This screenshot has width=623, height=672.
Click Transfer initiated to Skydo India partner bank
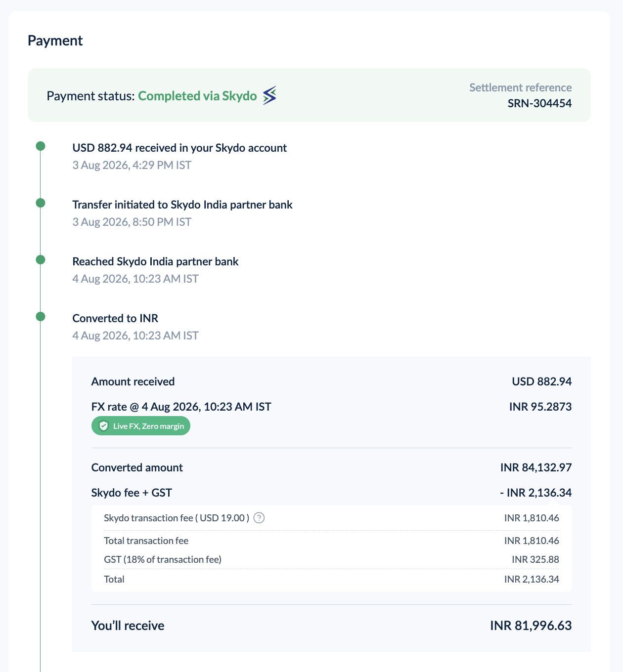(x=182, y=205)
